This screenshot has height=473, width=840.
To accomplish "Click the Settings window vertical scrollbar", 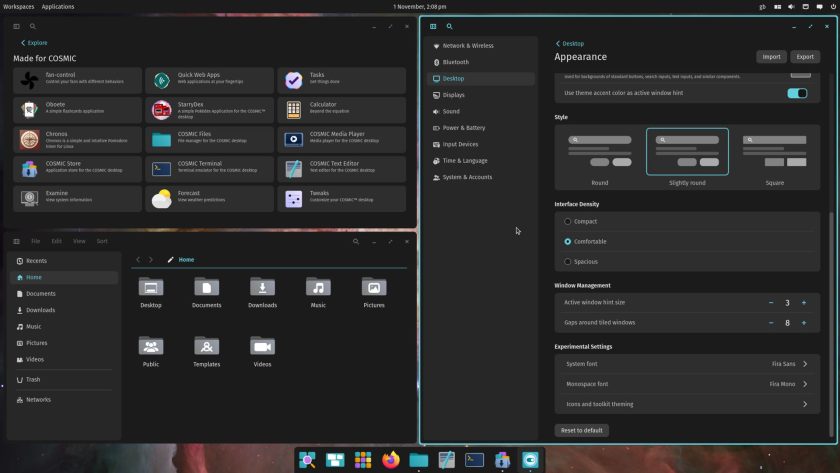I will (x=831, y=323).
